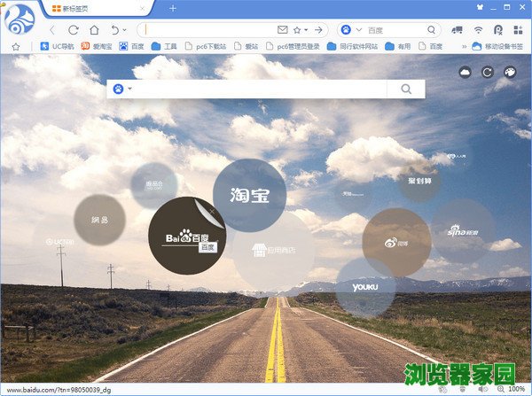The width and height of the screenshot is (532, 396).
Task: Click the toolbar search magnifier icon
Action: (431, 30)
